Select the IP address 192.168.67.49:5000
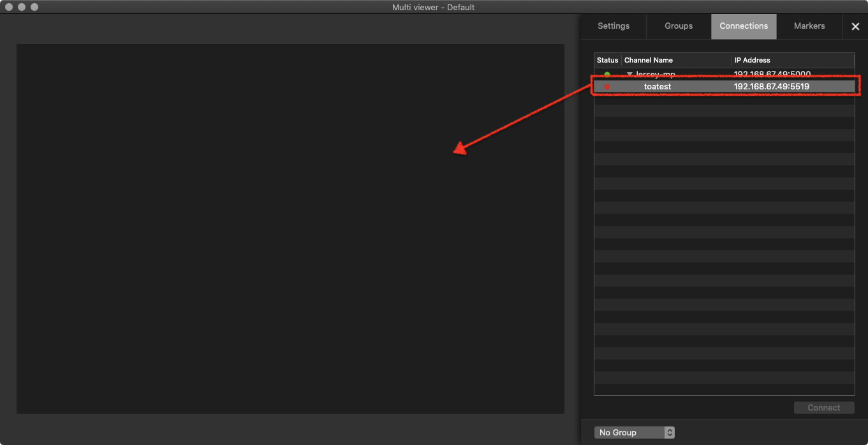Image resolution: width=868 pixels, height=445 pixels. (x=772, y=74)
